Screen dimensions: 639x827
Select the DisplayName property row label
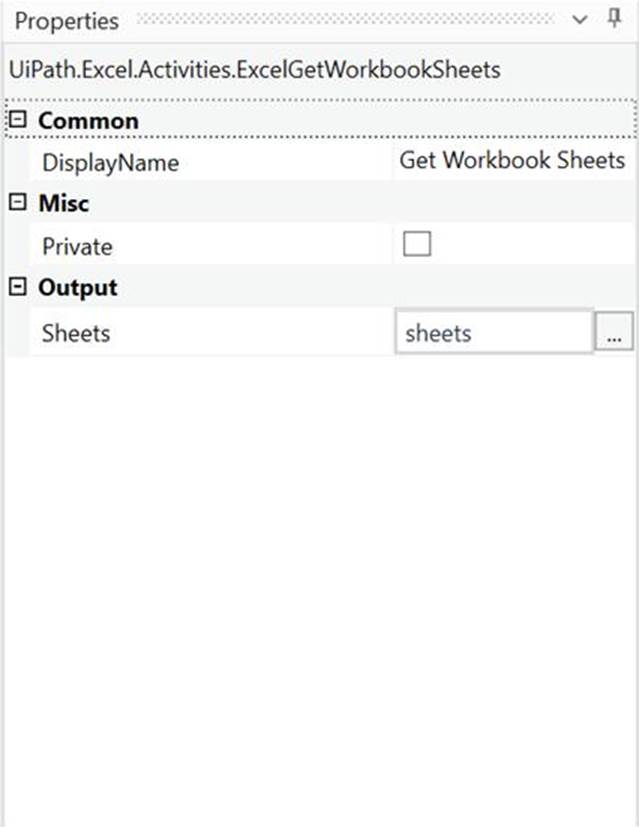click(110, 163)
